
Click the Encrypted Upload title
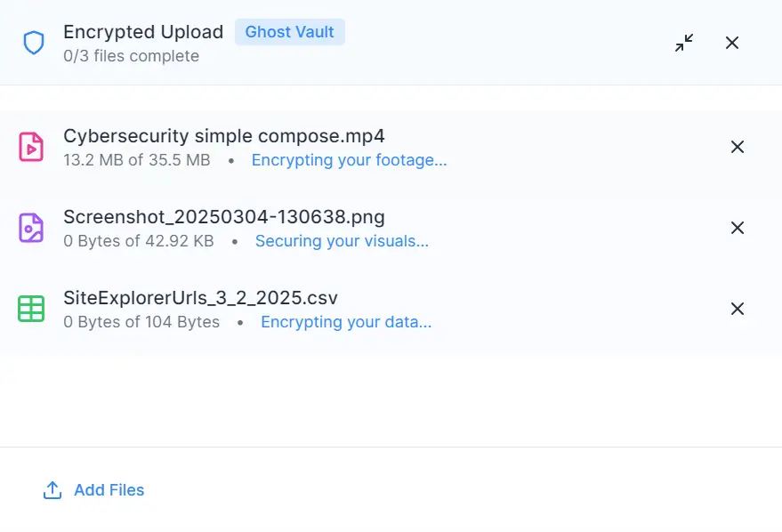(x=143, y=32)
